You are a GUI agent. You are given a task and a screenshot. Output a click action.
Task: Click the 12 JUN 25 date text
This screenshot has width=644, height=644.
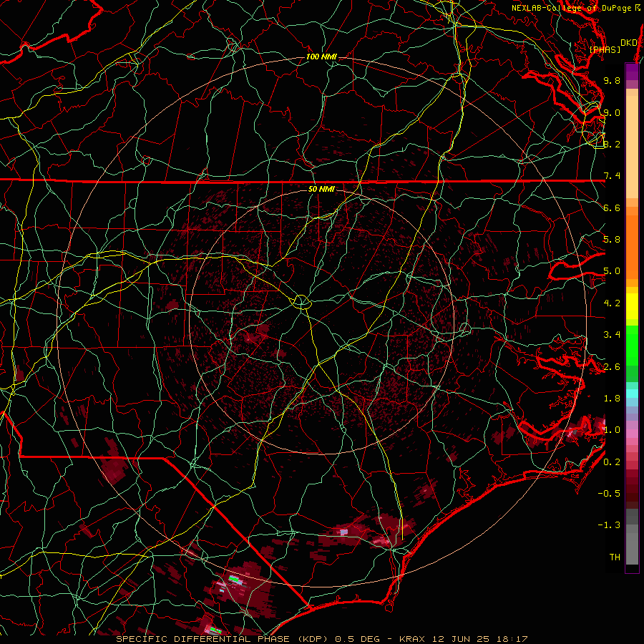pos(462,639)
